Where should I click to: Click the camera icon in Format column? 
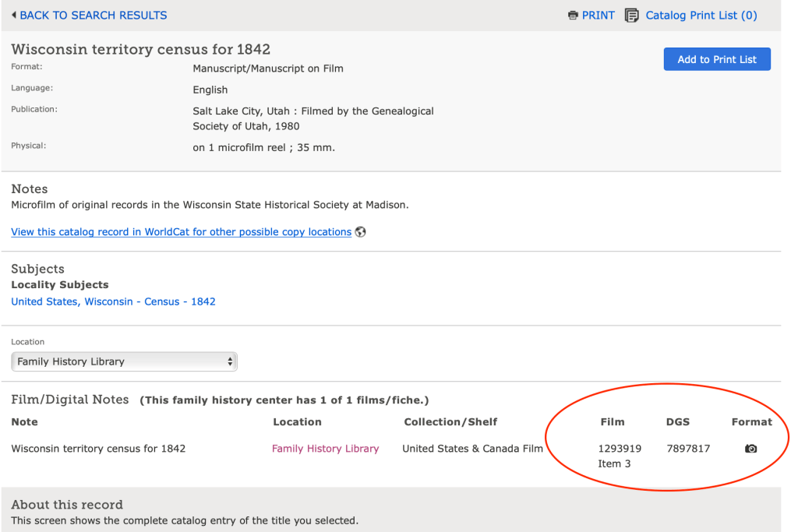750,449
